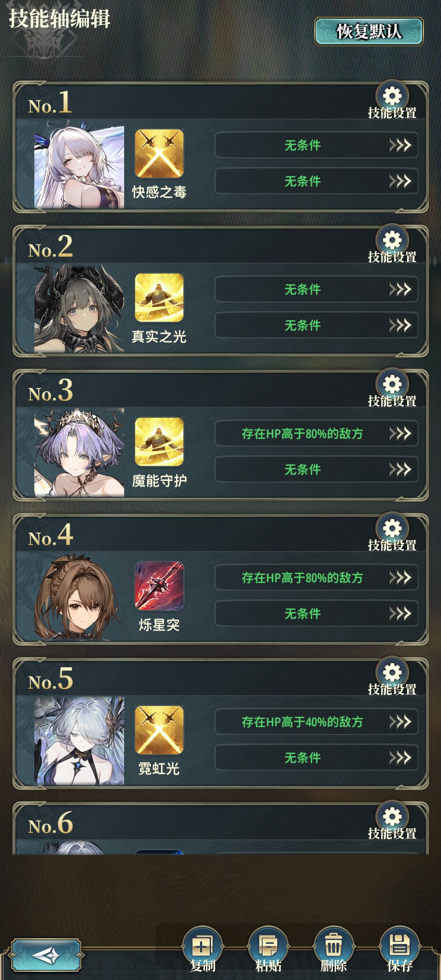Screen dimensions: 441x980
Task: Open skill settings gear for No.6
Action: [x=392, y=817]
